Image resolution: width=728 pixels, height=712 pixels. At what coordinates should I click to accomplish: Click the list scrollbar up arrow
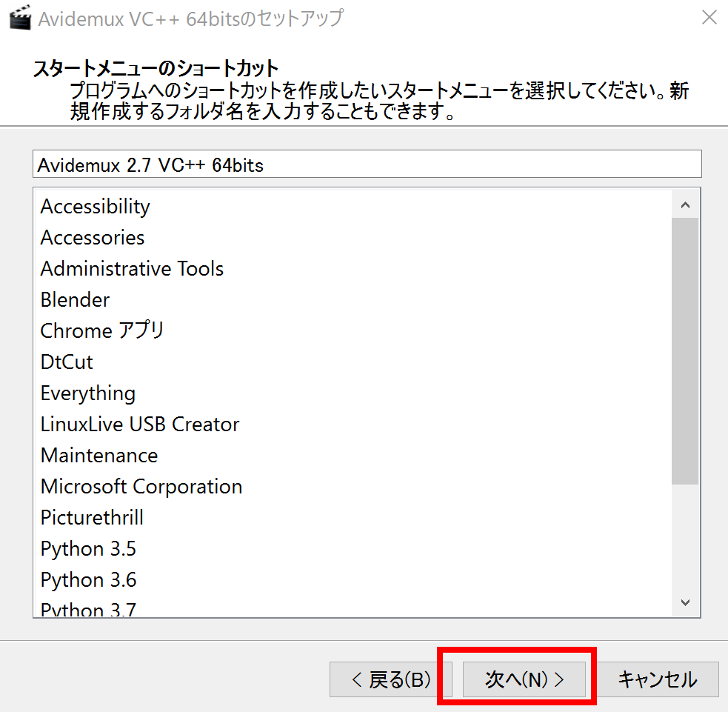(685, 204)
